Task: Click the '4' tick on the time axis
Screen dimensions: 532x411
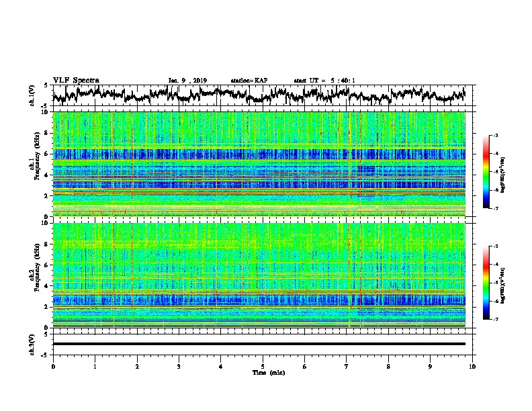Action: pos(221,367)
